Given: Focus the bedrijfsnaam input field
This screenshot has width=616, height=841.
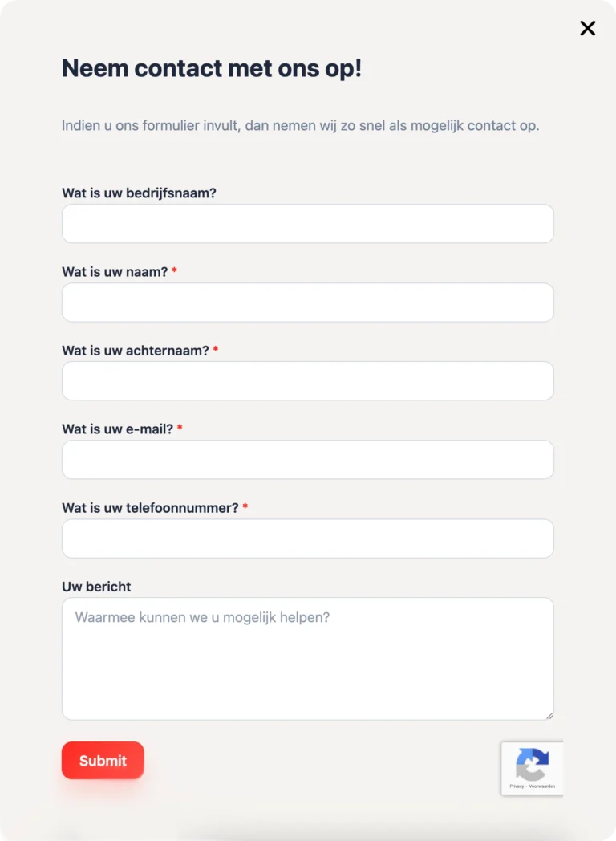Looking at the screenshot, I should coord(307,224).
